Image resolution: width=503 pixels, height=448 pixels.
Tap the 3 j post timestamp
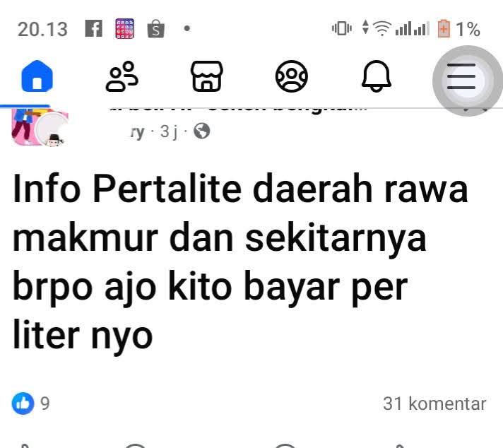[x=168, y=131]
